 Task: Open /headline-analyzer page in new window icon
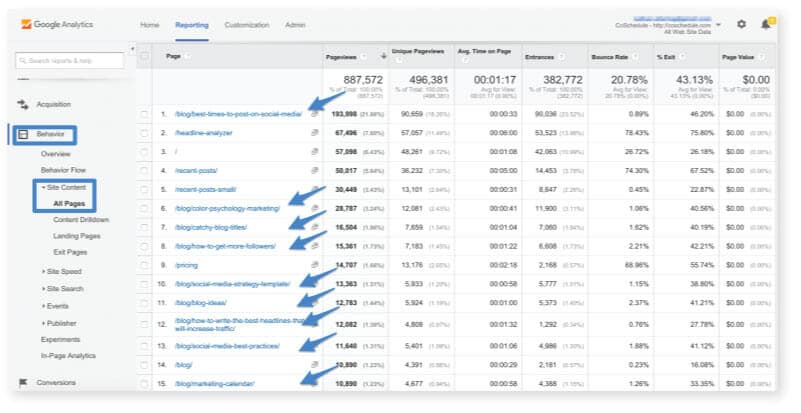coord(314,130)
